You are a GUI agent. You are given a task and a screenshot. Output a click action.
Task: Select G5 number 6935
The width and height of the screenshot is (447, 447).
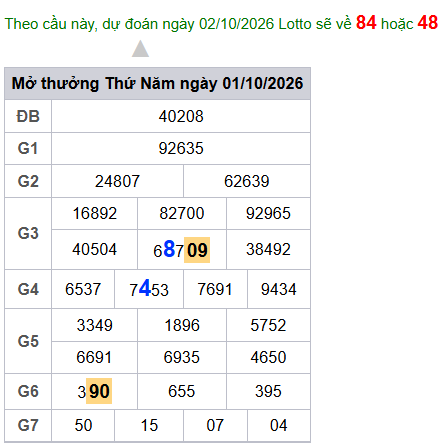point(182,357)
